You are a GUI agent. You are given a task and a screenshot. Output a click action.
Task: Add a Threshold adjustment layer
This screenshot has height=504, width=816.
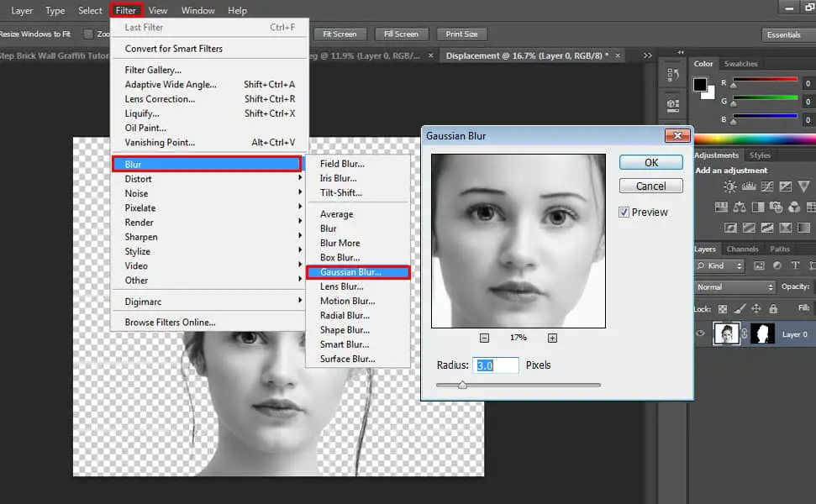[x=767, y=228]
